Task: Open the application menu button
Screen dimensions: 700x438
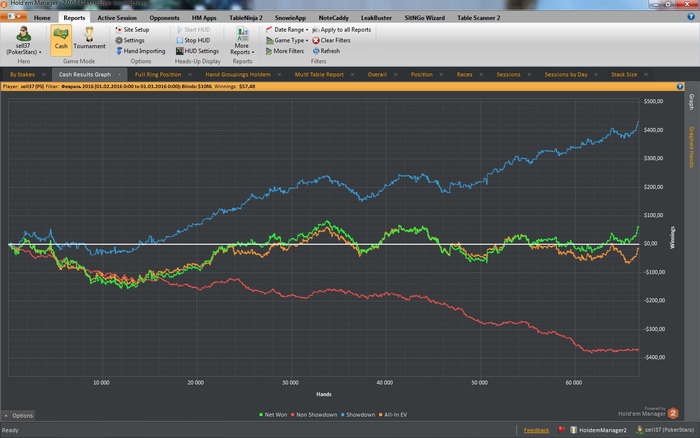Action: 14,17
